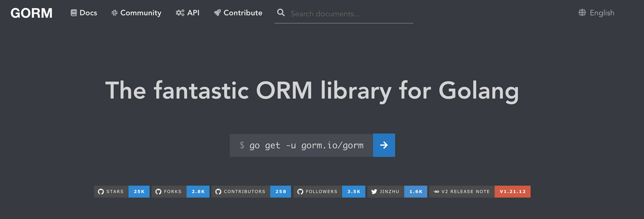This screenshot has height=219, width=644.
Task: Click the link icon on V2 Release Note
Action: 436,192
